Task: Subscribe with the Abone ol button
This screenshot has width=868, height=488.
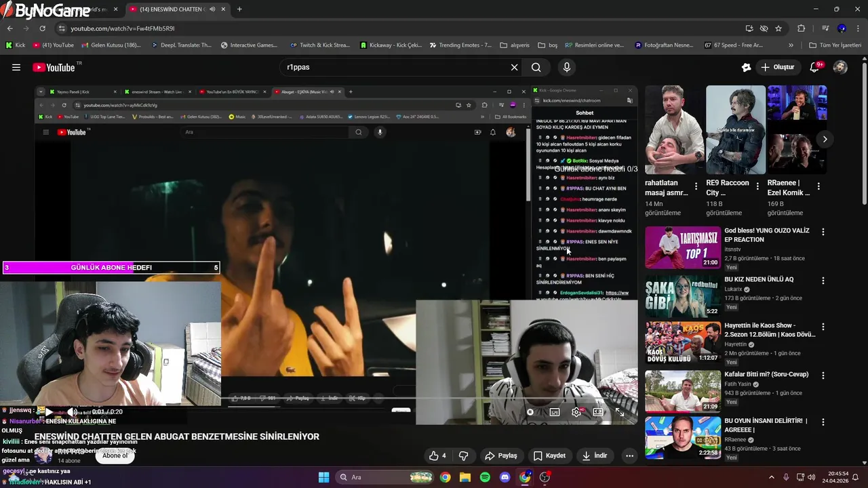Action: [x=115, y=455]
